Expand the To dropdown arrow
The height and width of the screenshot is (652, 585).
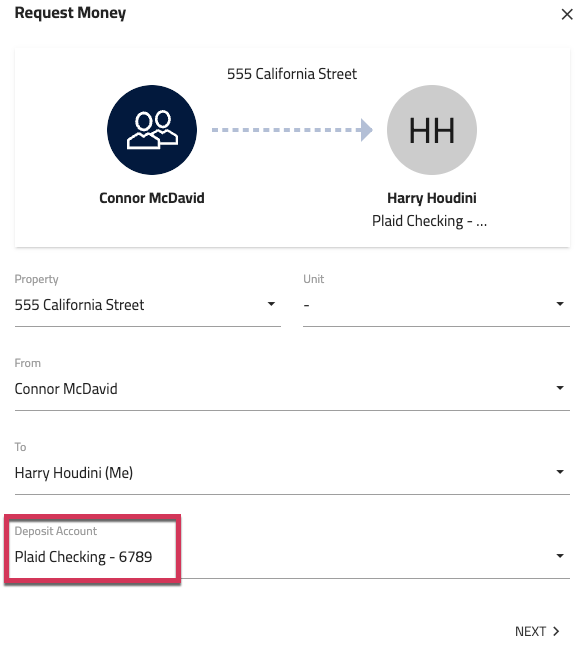tap(560, 472)
